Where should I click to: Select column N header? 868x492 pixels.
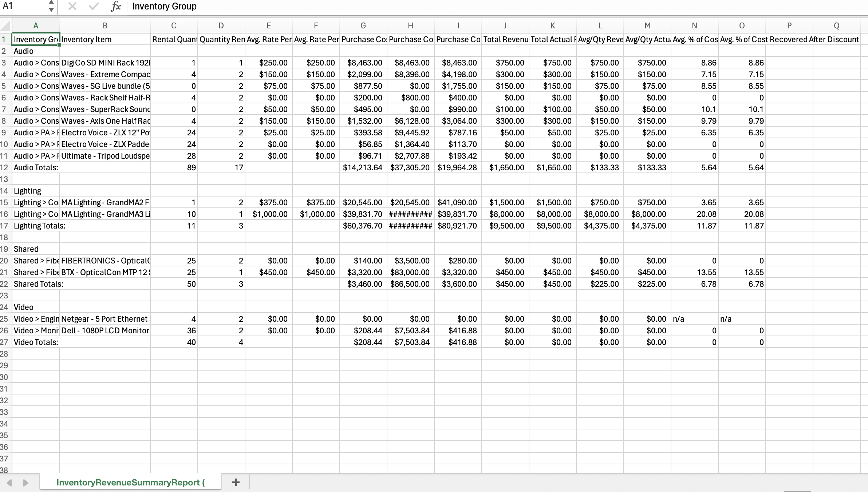coord(694,25)
